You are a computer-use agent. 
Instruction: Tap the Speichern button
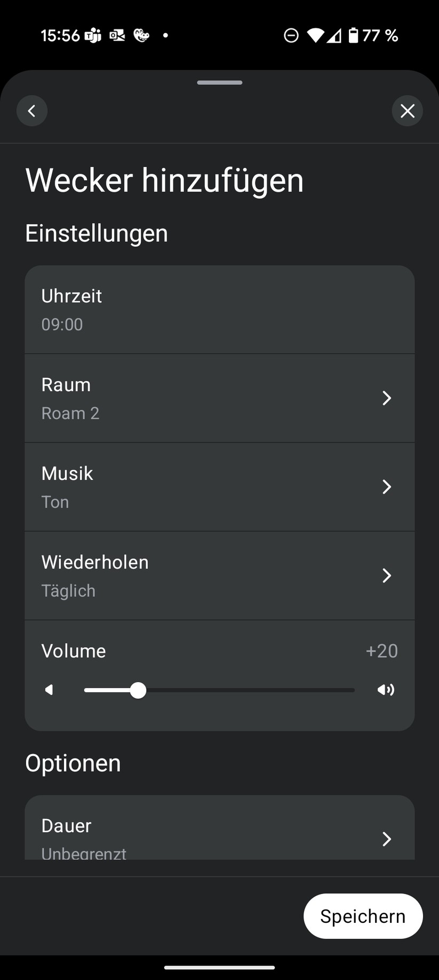[363, 916]
